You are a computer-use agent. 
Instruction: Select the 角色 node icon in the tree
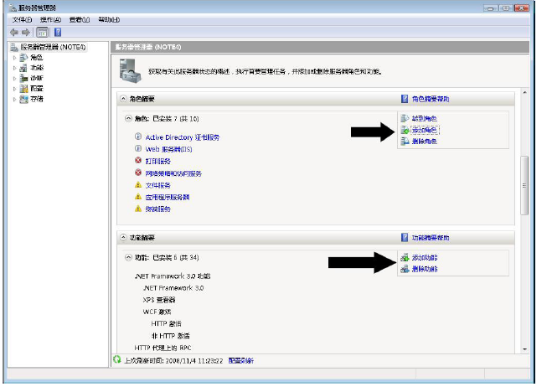tap(23, 57)
